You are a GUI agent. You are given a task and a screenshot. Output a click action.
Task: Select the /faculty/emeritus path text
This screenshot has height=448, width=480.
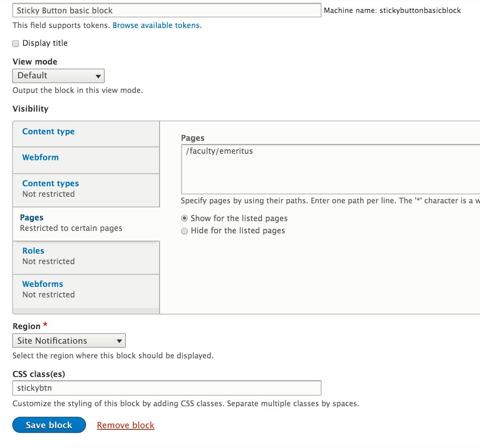pos(218,151)
